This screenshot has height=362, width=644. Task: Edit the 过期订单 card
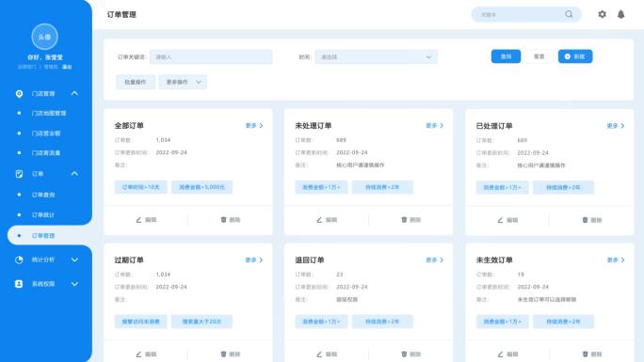click(146, 354)
